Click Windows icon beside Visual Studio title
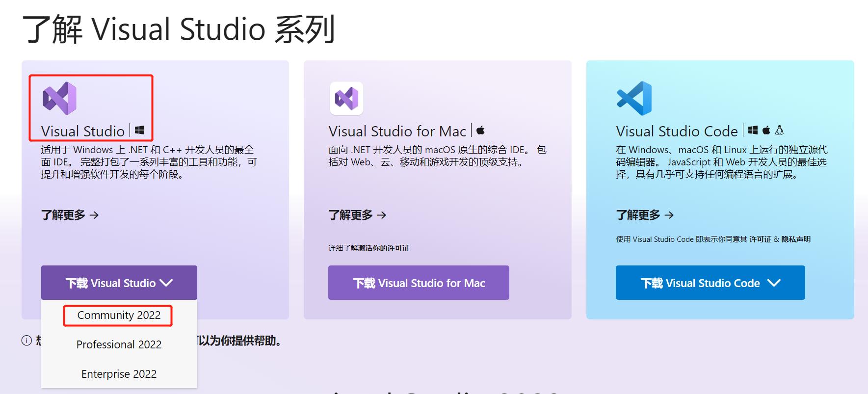 (x=139, y=130)
